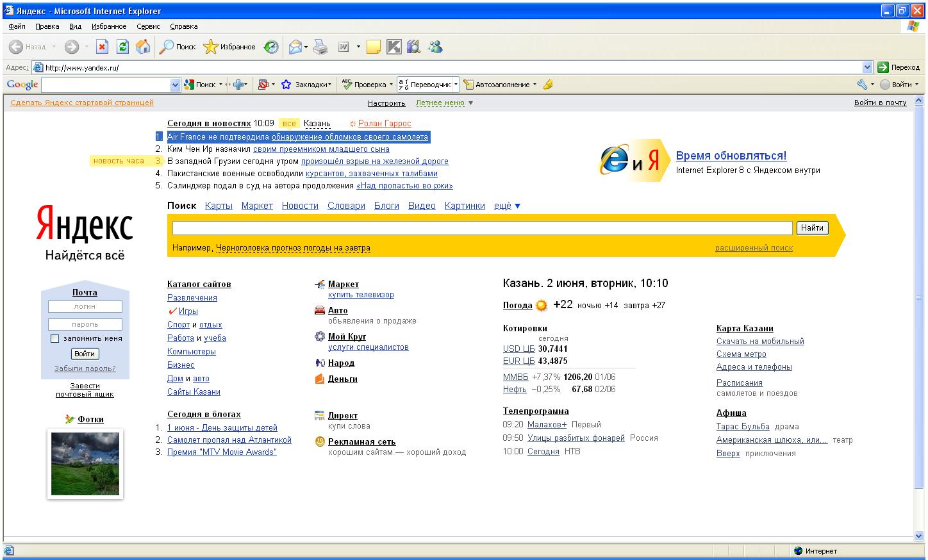
Task: Open the 'расширенный поиск' link
Action: [x=754, y=248]
